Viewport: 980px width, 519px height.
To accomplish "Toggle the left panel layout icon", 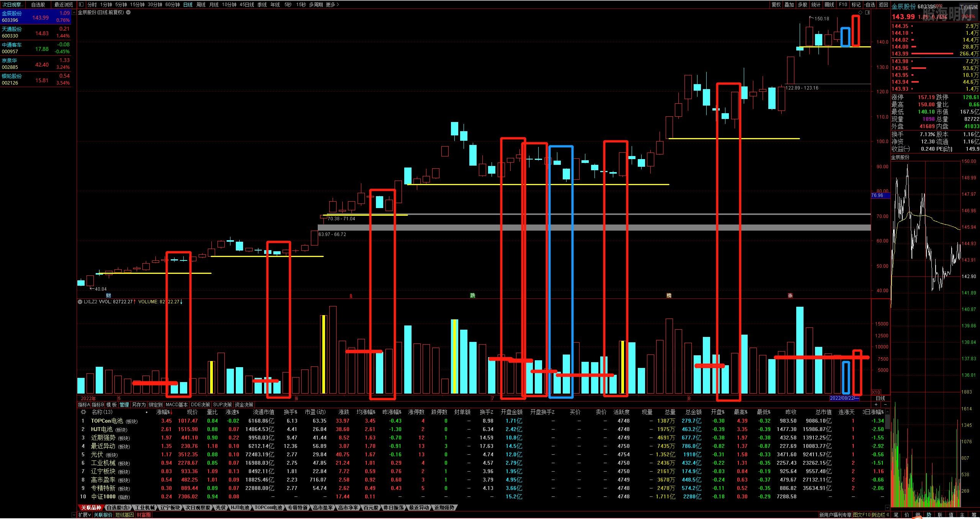I will (80, 5).
